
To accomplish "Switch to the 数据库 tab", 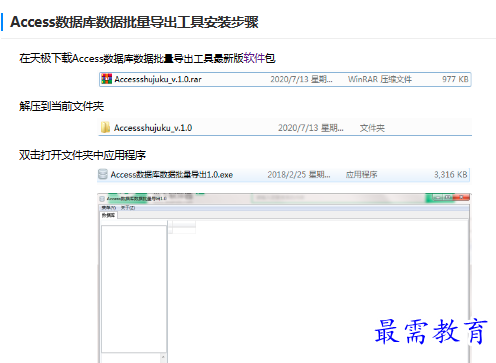I will [108, 215].
